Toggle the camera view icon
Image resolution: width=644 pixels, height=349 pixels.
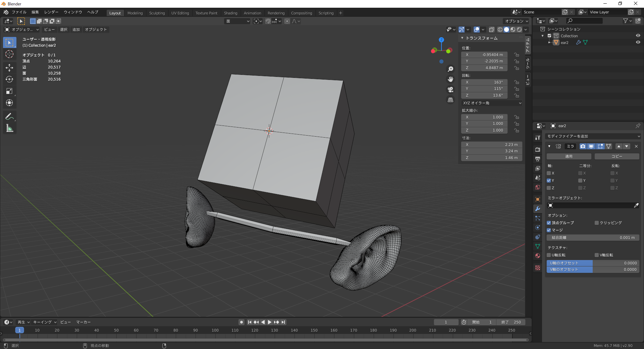pos(450,90)
